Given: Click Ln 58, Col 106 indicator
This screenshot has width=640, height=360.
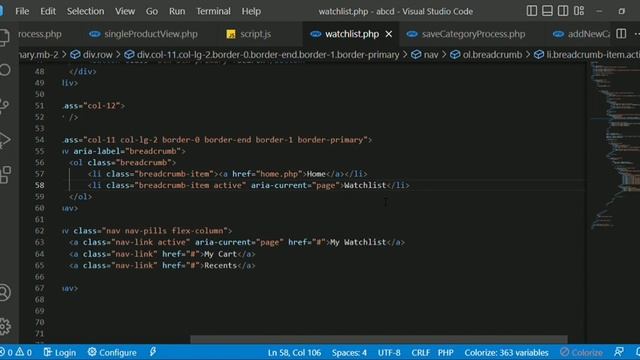Looking at the screenshot, I should (294, 352).
